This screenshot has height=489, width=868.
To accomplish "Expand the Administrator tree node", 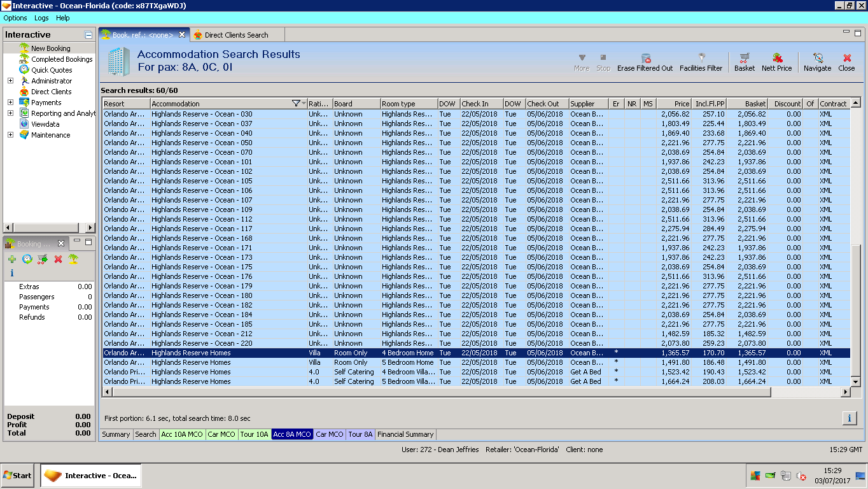I will pyautogui.click(x=10, y=81).
